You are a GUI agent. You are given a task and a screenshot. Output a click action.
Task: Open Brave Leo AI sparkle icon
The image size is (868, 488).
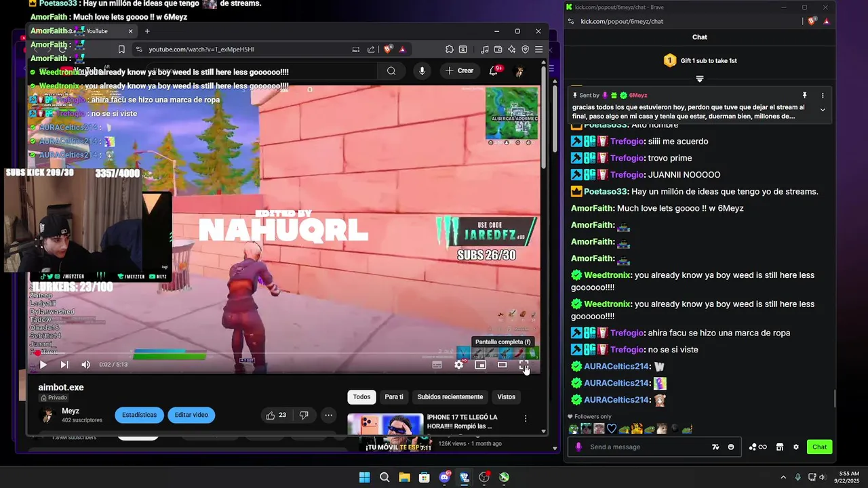512,49
